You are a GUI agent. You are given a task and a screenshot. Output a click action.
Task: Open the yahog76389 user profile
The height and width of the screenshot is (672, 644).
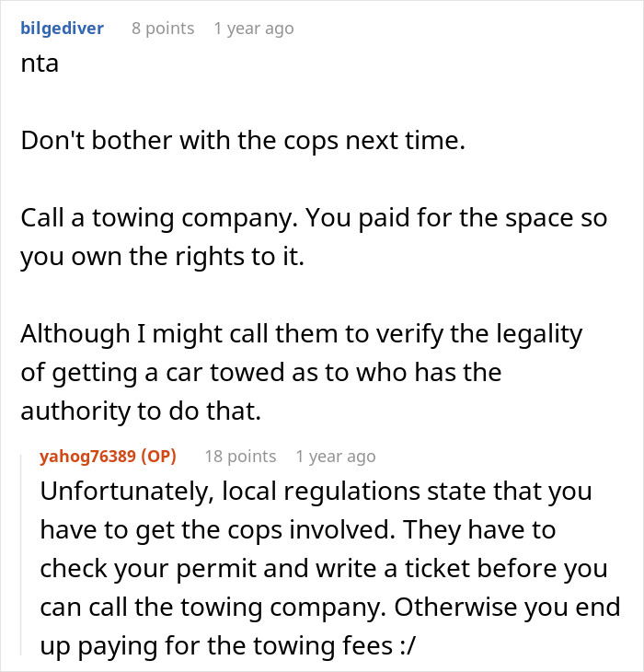pos(89,456)
